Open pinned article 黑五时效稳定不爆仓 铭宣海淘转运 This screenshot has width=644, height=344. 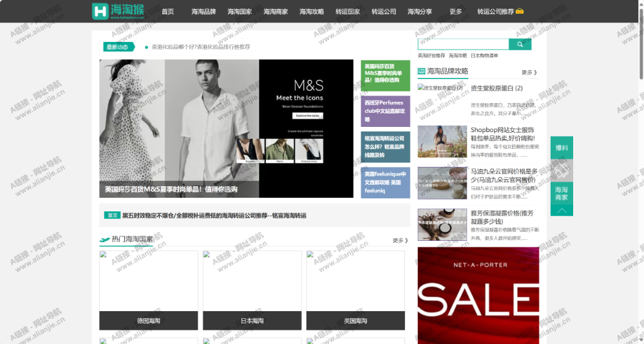[x=214, y=215]
